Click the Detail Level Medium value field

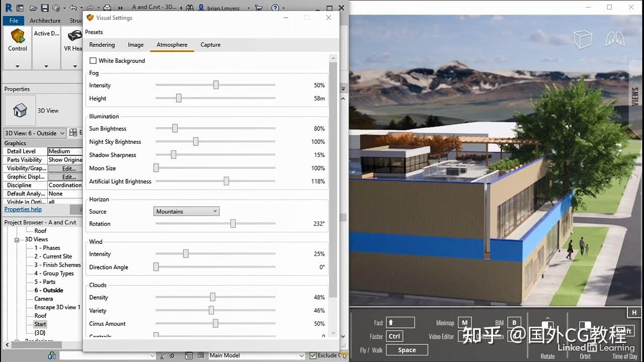click(65, 151)
